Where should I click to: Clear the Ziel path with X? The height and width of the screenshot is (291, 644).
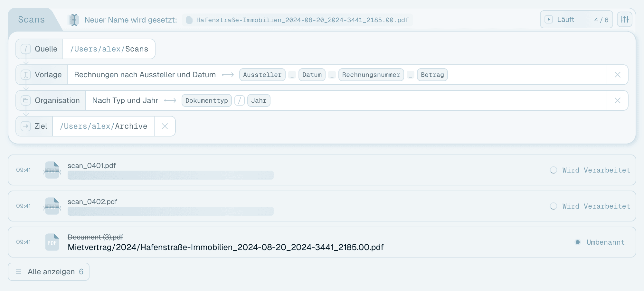tap(165, 126)
